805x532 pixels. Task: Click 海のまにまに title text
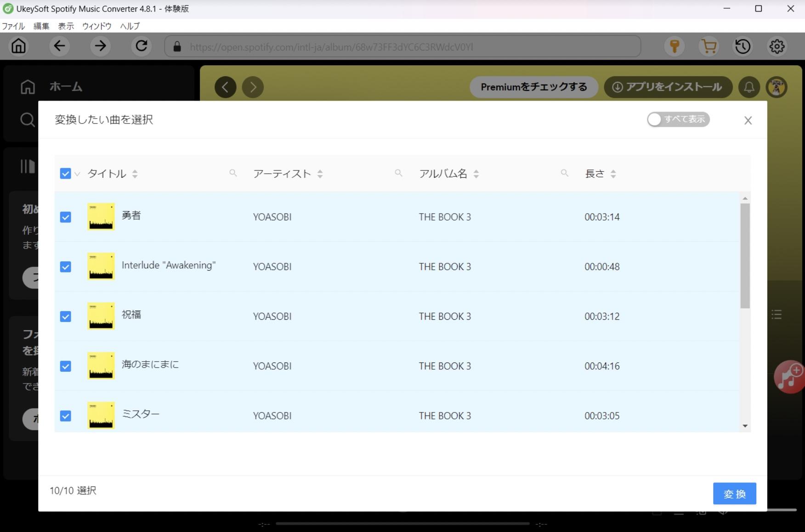[x=150, y=364]
